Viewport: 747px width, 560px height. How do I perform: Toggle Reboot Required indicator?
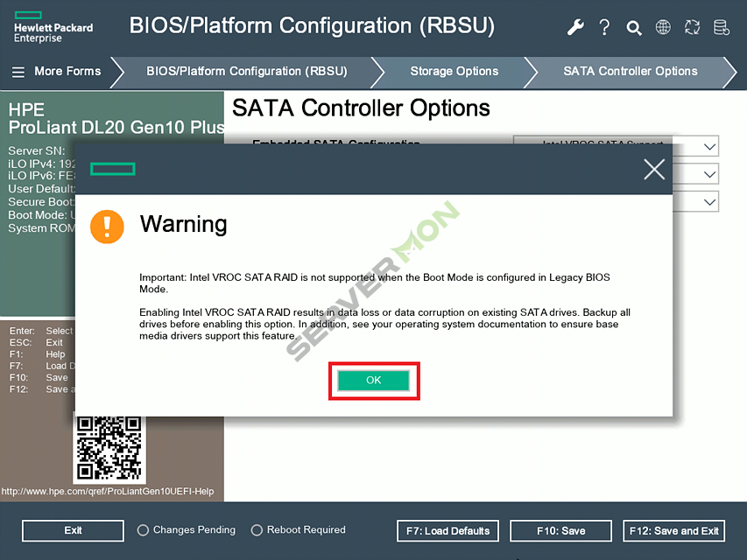[x=257, y=530]
